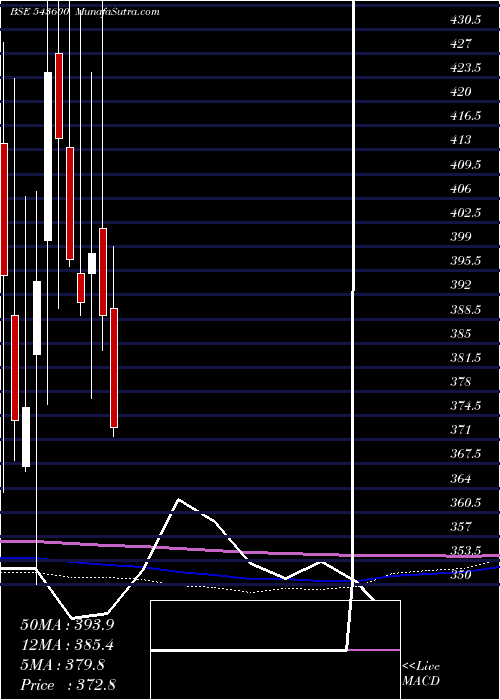Click the 416.5 price axis label
The width and height of the screenshot is (500, 700).
(x=465, y=116)
